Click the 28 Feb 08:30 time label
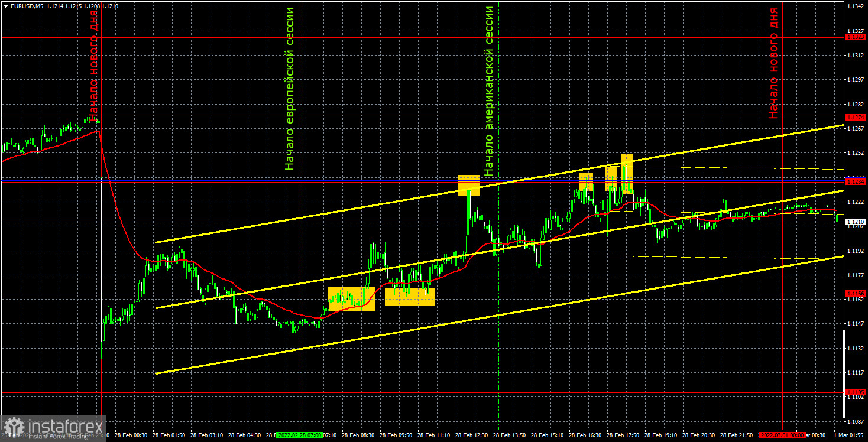The image size is (868, 442). point(358,435)
